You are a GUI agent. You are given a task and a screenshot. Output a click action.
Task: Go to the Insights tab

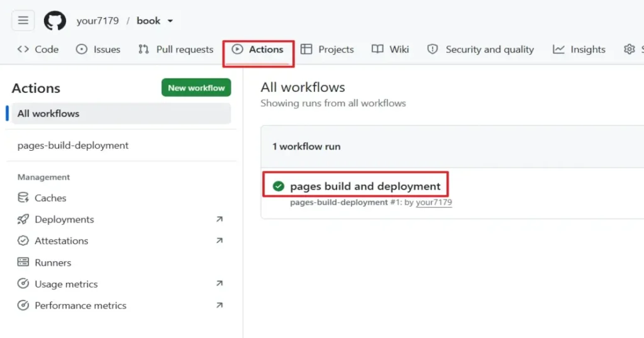(579, 50)
